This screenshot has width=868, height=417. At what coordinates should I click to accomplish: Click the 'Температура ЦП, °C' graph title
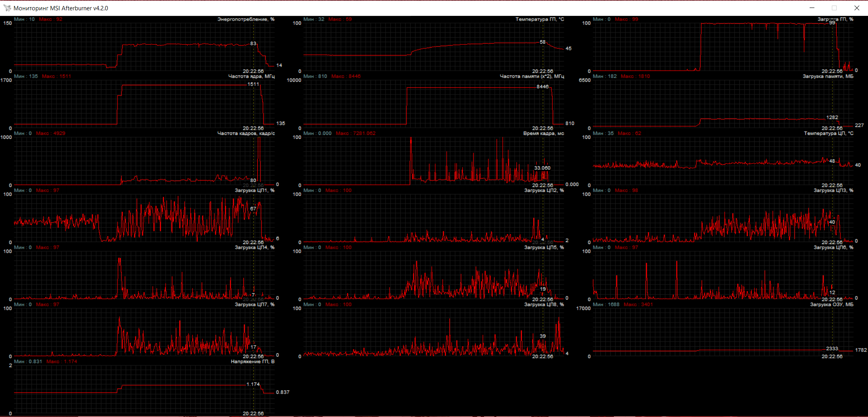tap(829, 133)
